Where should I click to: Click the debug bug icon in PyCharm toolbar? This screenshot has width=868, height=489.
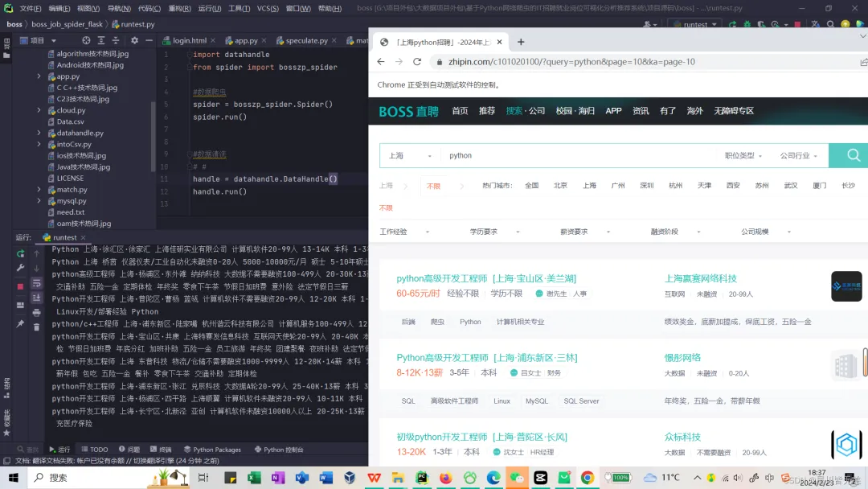[x=747, y=24]
